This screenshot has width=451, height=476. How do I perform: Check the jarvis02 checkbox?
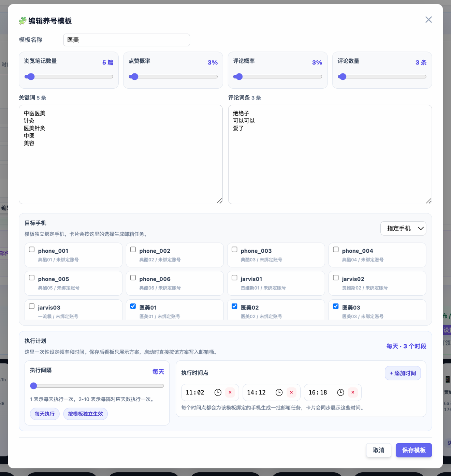[x=336, y=278]
